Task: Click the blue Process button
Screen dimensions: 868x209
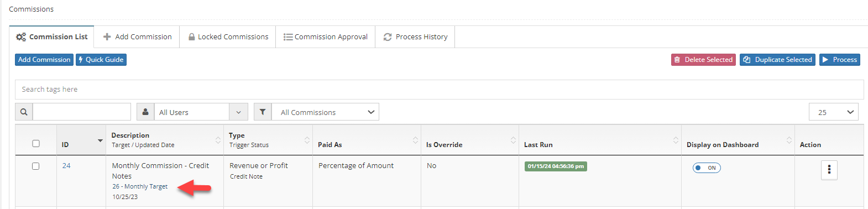Action: [840, 60]
